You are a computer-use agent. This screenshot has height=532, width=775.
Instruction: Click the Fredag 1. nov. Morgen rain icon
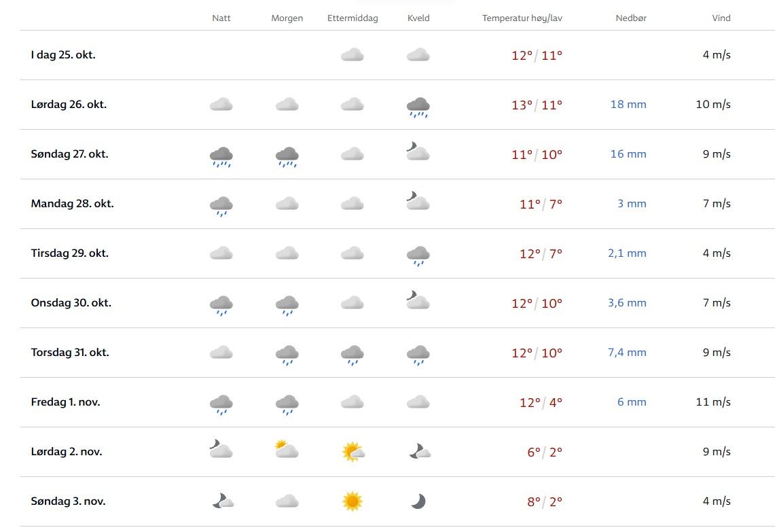coord(287,404)
